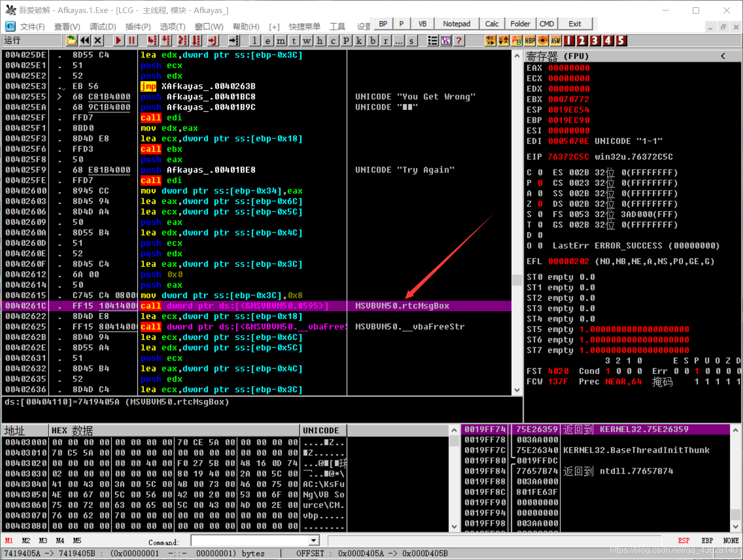Expand the Command history dropdown arrow

coord(314,541)
